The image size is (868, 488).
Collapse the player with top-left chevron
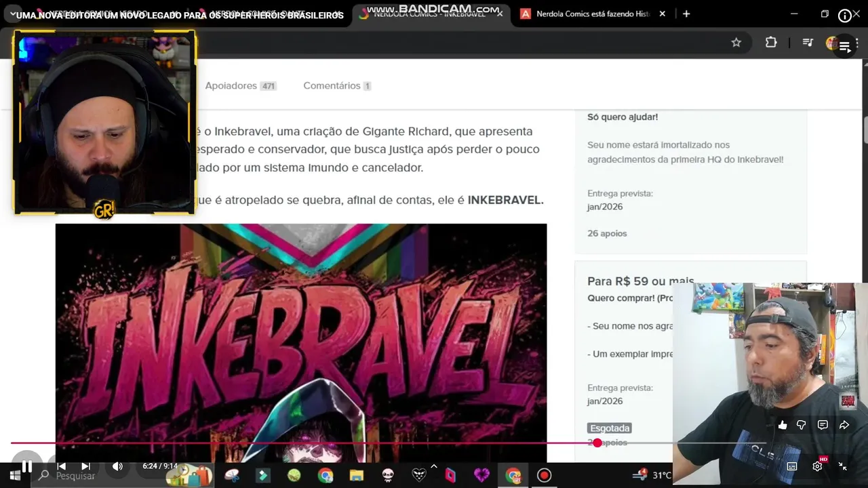pyautogui.click(x=12, y=14)
